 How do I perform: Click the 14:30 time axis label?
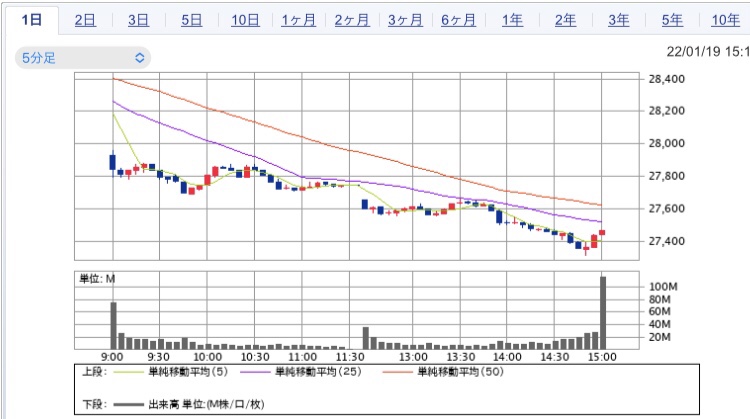pyautogui.click(x=555, y=357)
